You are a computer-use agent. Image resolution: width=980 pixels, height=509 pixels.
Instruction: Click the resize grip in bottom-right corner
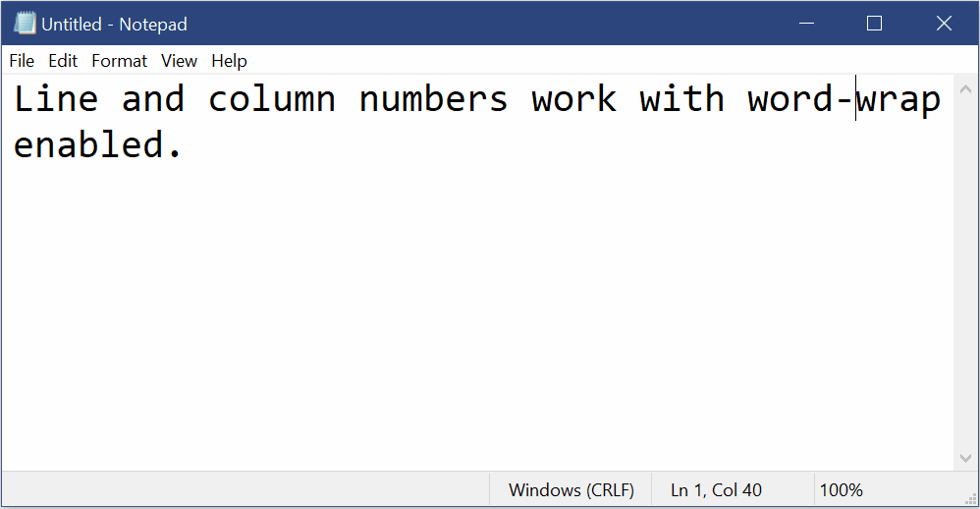coord(969,498)
